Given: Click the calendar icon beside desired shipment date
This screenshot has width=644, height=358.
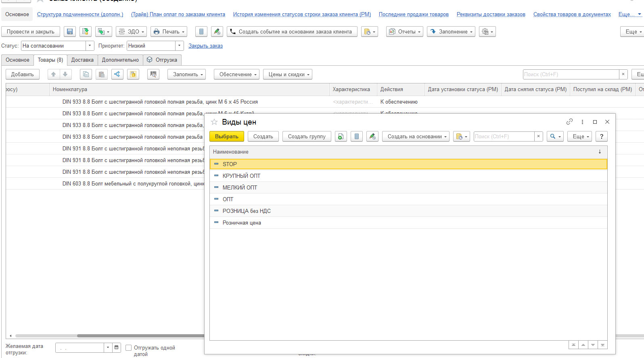Looking at the screenshot, I should [117, 347].
